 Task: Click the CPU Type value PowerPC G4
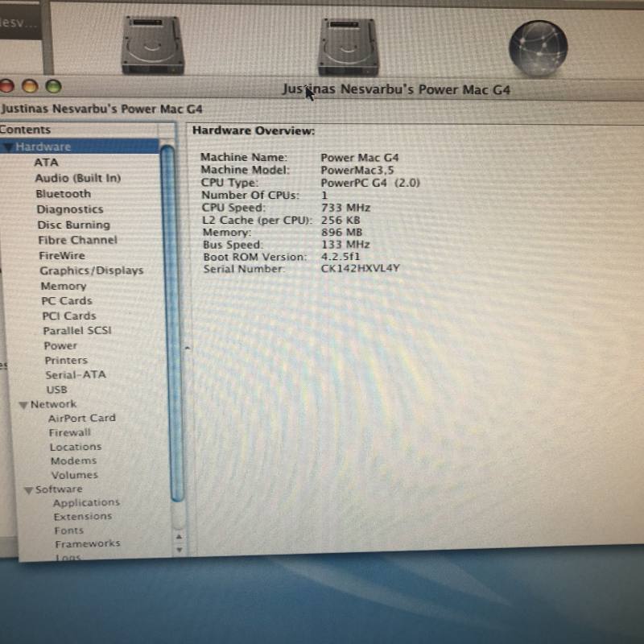pos(370,183)
